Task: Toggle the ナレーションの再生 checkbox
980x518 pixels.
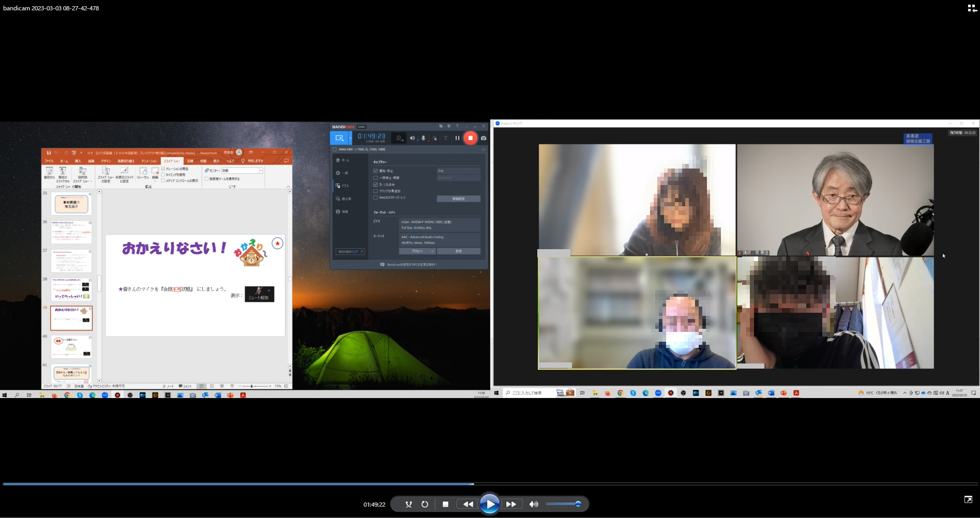Action: 163,169
